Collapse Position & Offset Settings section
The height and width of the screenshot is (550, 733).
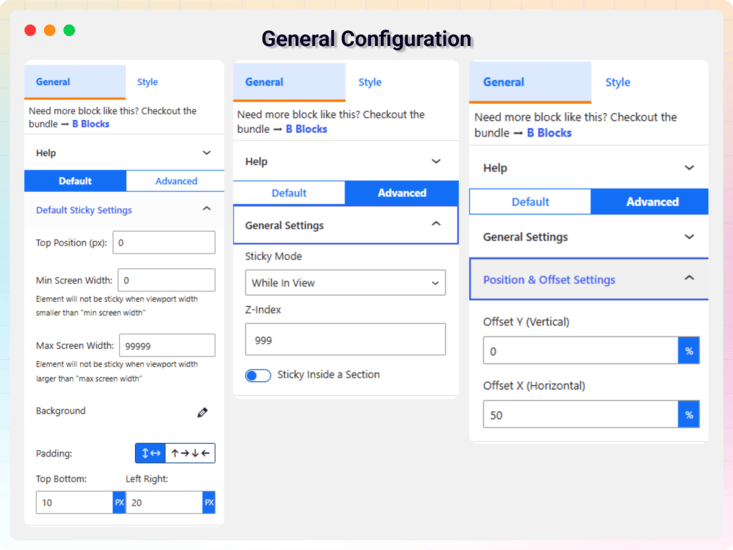(x=689, y=279)
